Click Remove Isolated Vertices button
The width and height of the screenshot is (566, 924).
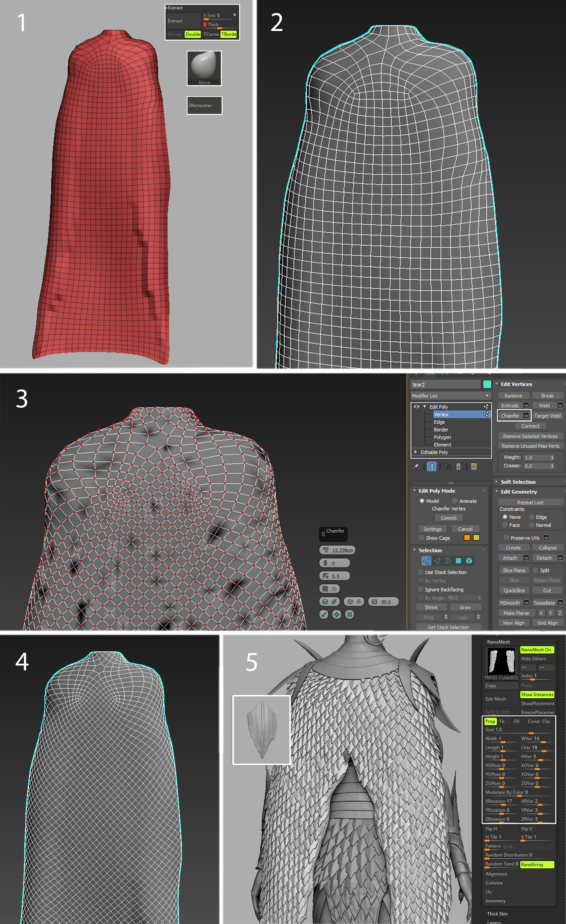pyautogui.click(x=530, y=436)
